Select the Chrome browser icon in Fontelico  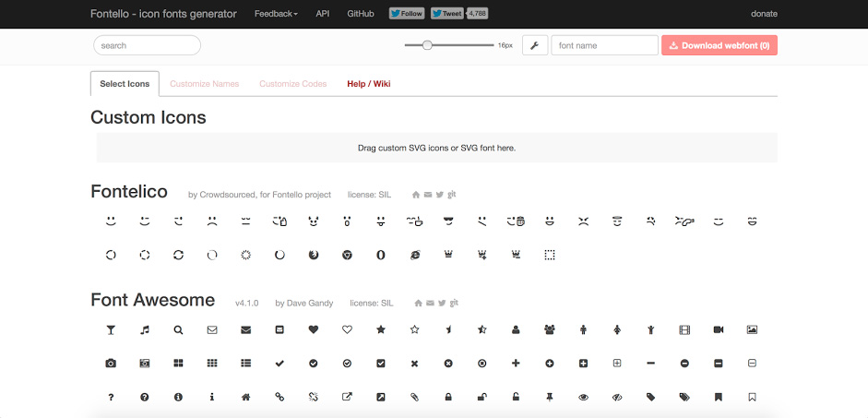click(x=347, y=256)
